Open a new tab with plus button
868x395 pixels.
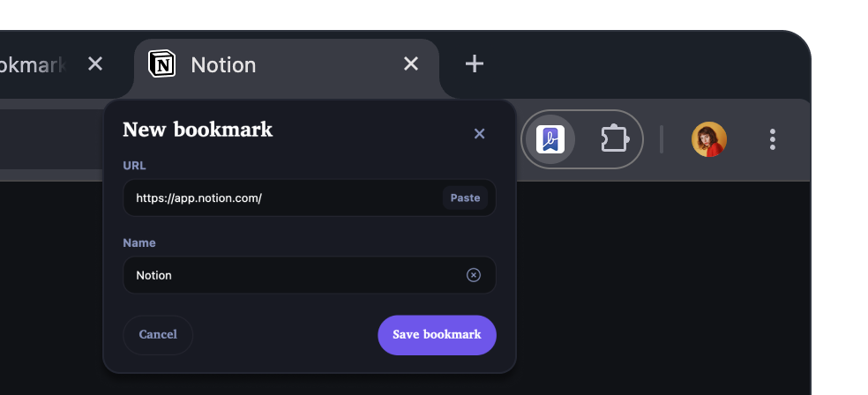(475, 64)
